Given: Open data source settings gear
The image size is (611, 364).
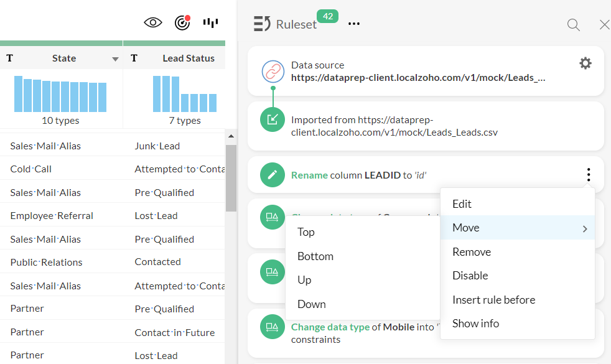Looking at the screenshot, I should click(x=585, y=63).
